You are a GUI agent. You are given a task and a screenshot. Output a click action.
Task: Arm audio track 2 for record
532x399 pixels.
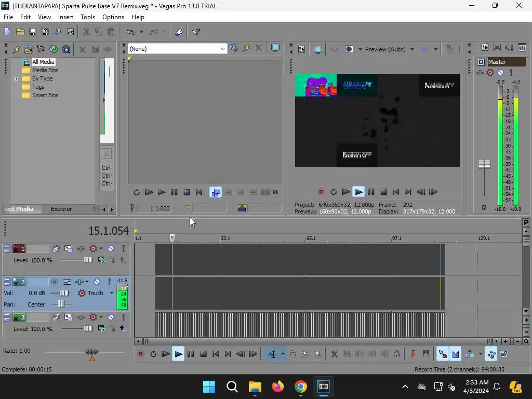[x=54, y=282]
